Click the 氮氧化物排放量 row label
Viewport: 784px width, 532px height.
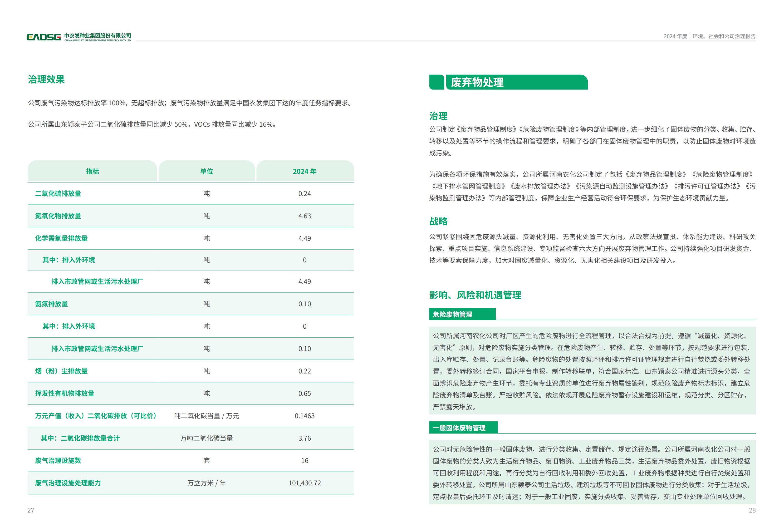tap(58, 216)
